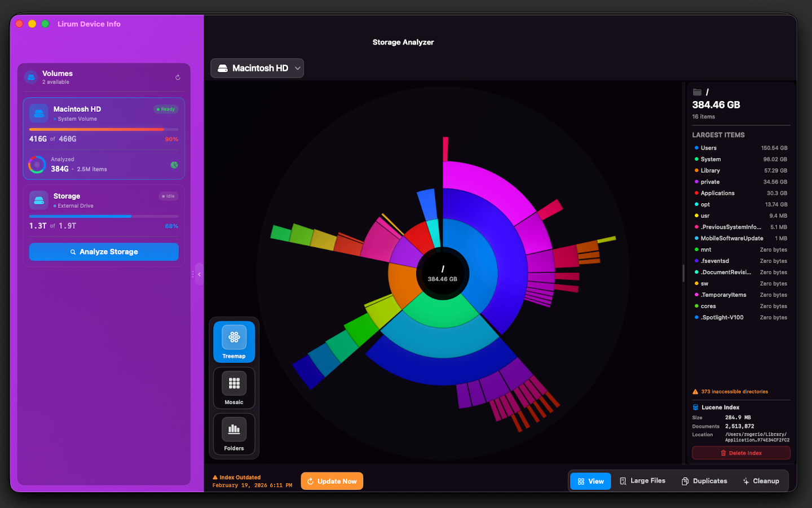
Task: Click the Update Now button
Action: tap(332, 481)
